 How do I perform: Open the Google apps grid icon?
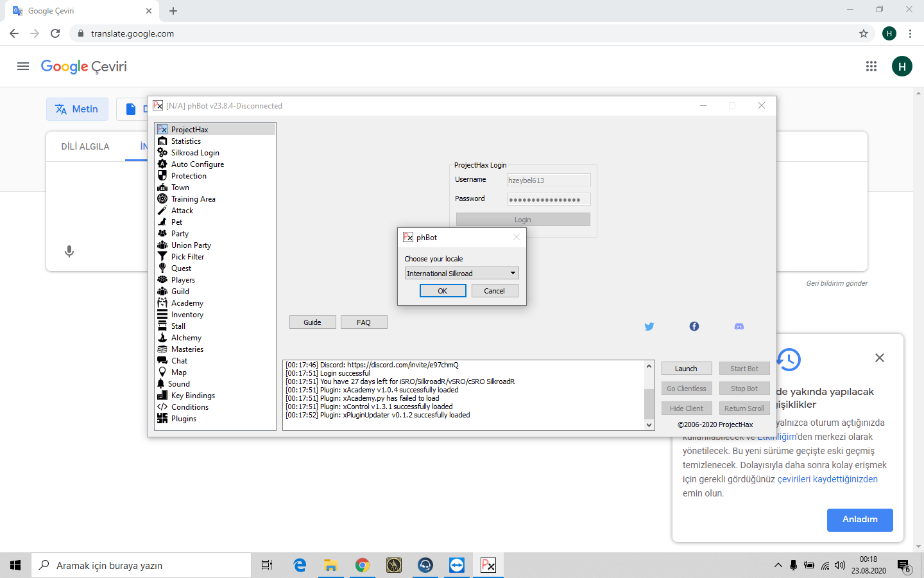(871, 66)
